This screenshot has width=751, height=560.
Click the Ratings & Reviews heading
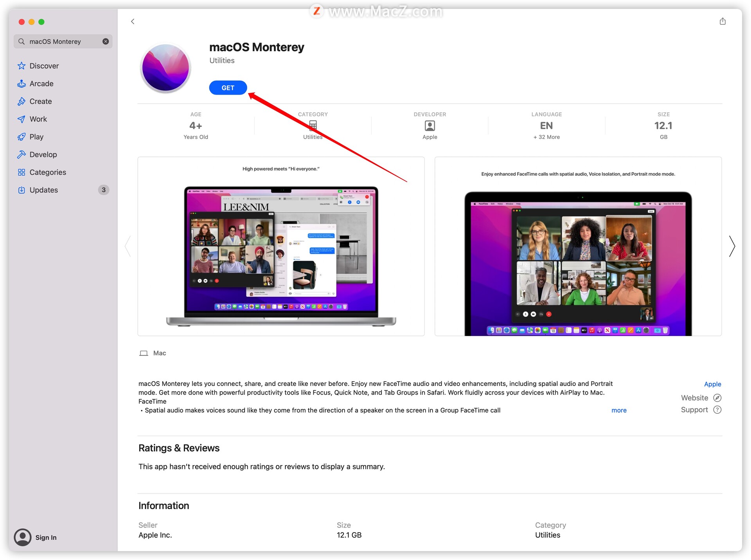coord(179,448)
